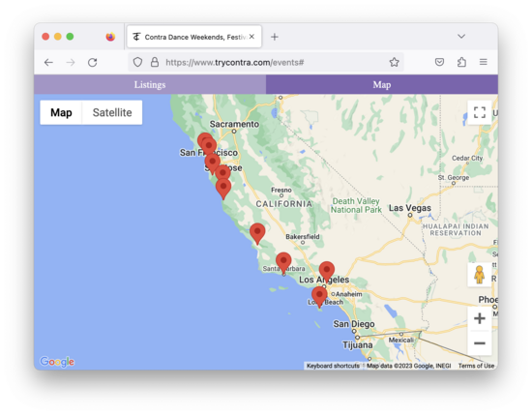Click the Street View pegman icon

[480, 275]
